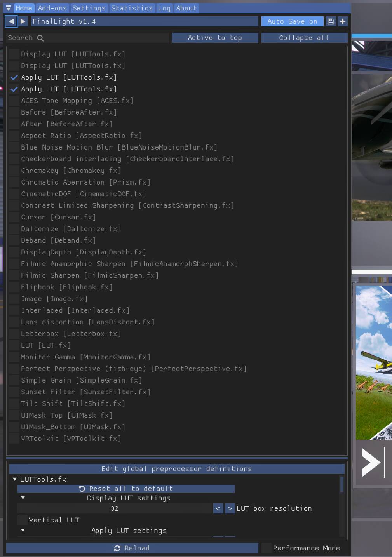Enable Aspect Ratio effect checkbox
Viewport: 392px width, 557px height.
point(14,136)
